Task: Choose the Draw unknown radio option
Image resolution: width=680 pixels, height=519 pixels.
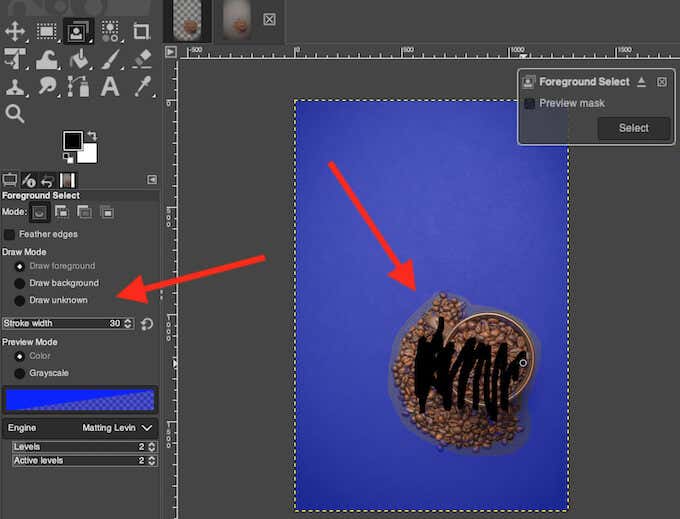Action: pos(20,300)
